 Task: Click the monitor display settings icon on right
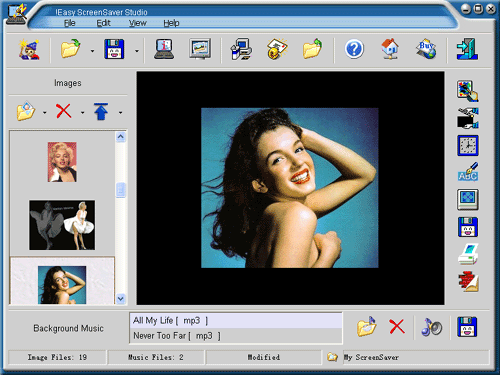(x=468, y=199)
